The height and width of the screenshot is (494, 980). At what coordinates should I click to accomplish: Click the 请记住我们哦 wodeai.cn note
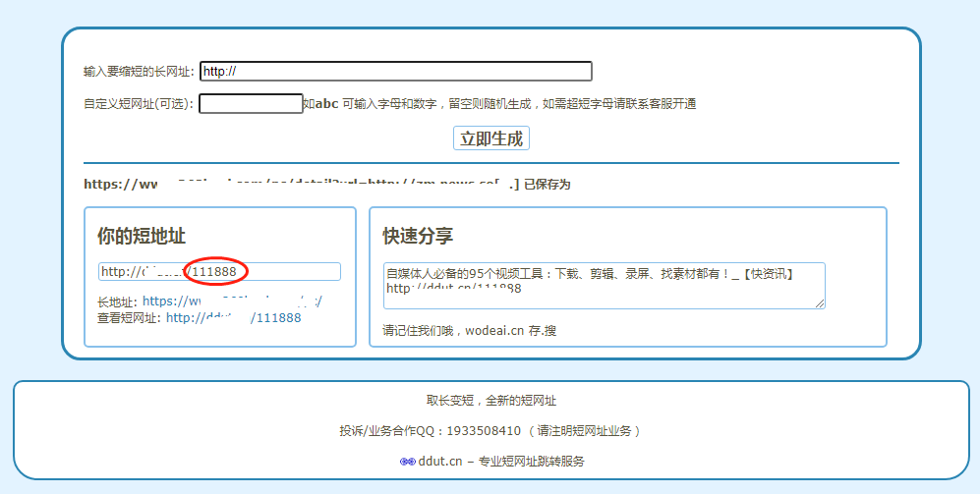point(470,330)
